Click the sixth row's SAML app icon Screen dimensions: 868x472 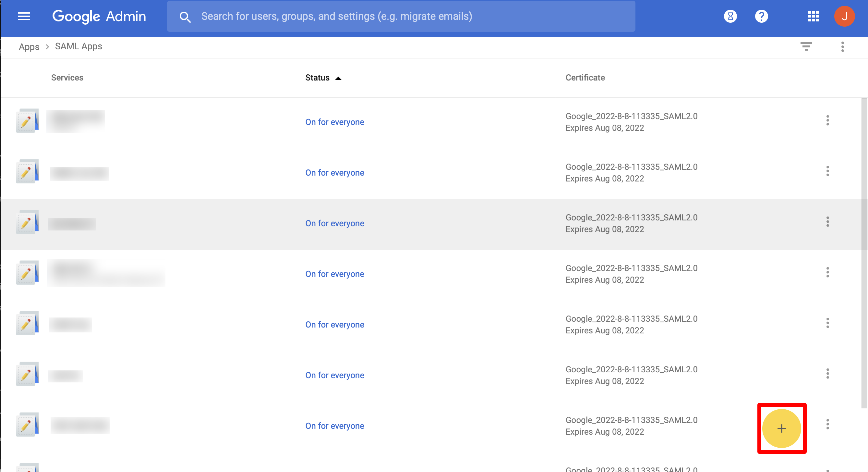[27, 374]
